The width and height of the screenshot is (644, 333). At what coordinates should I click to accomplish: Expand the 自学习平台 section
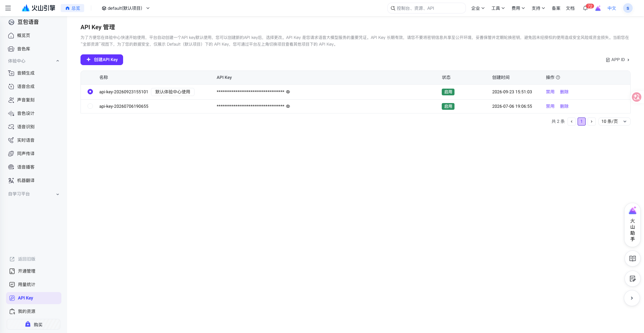(x=34, y=194)
